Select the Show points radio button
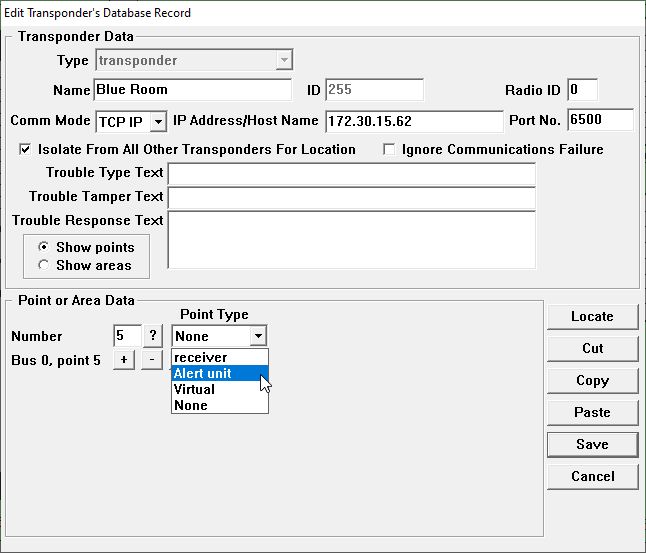This screenshot has height=553, width=646. click(43, 247)
